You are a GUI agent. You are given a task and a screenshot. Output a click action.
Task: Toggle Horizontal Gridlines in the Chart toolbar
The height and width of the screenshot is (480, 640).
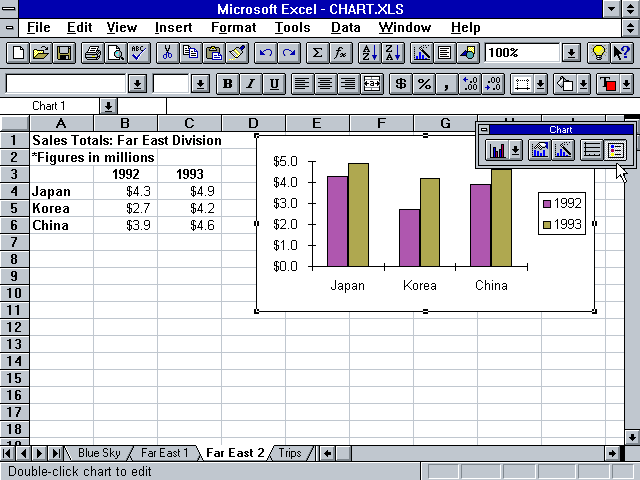[591, 150]
